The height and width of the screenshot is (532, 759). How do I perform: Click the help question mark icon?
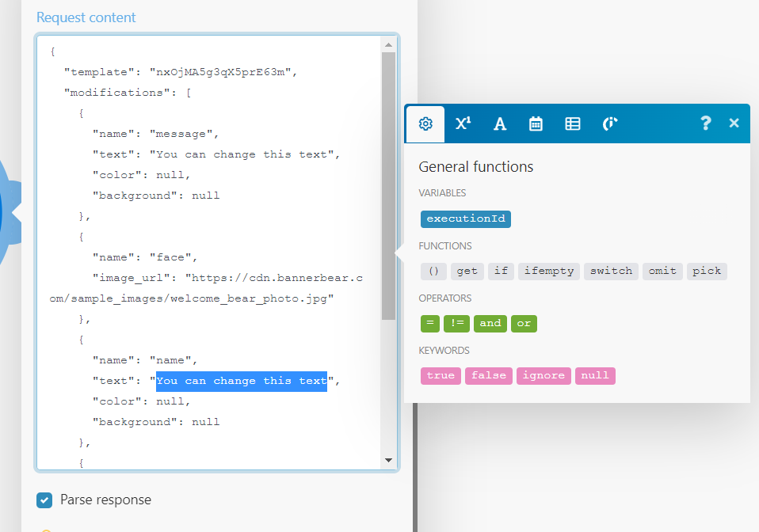click(705, 123)
